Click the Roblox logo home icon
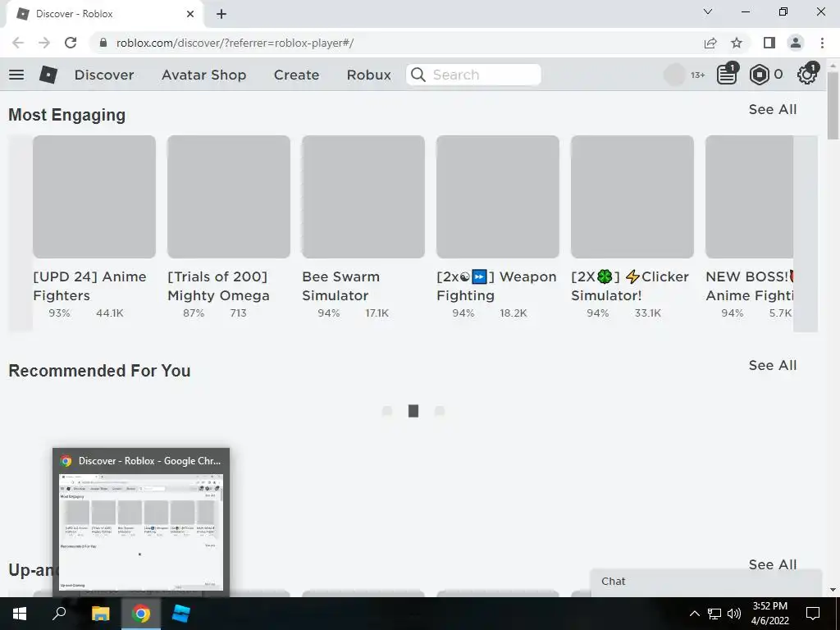This screenshot has height=630, width=840. [x=48, y=75]
